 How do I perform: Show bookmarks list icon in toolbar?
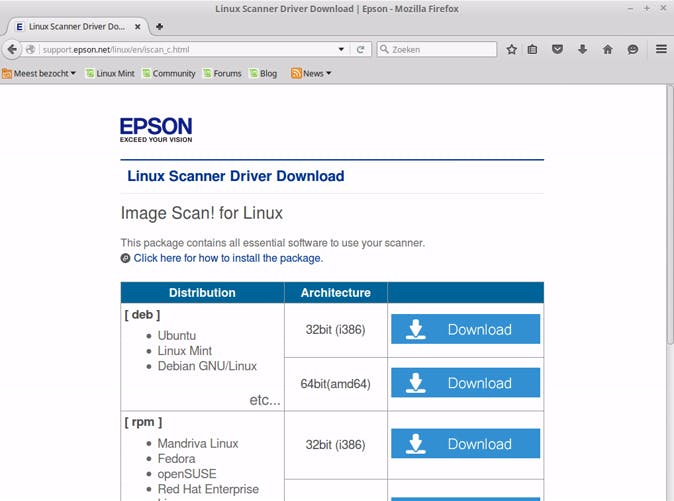(x=532, y=49)
